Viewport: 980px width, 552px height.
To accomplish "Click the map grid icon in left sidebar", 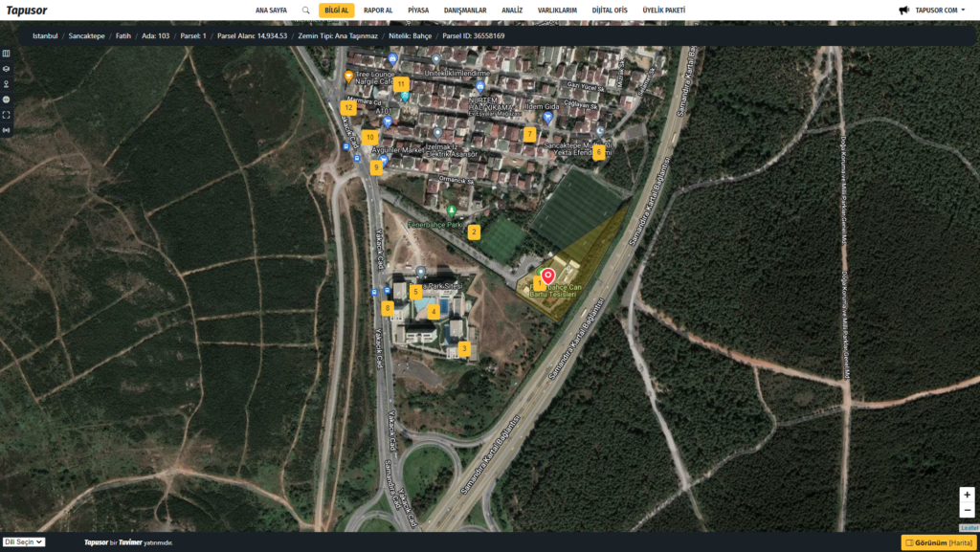I will pyautogui.click(x=7, y=54).
